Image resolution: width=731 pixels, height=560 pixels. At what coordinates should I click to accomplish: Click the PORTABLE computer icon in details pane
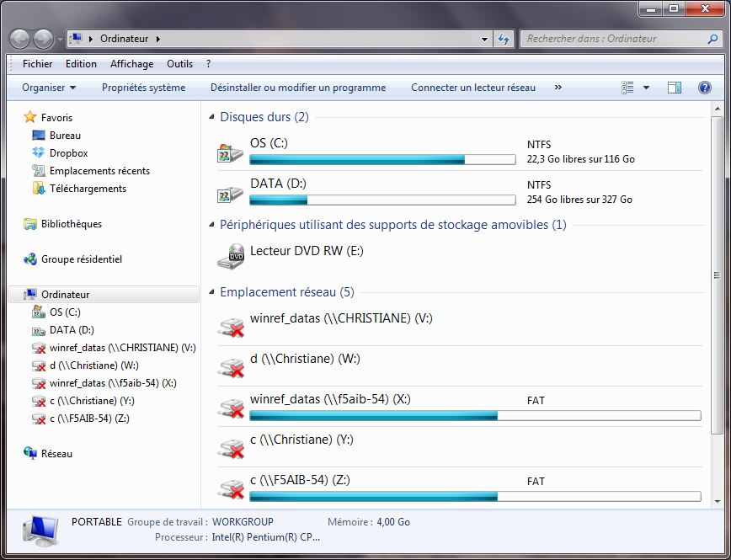point(40,531)
